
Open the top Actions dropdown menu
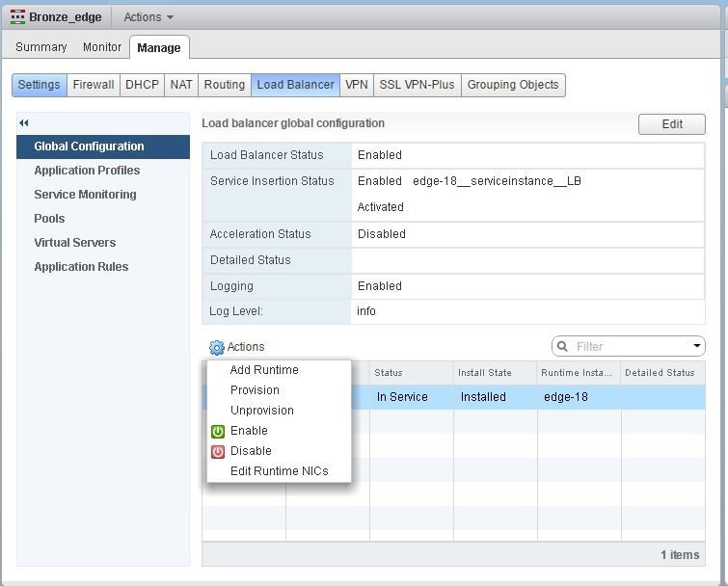148,17
